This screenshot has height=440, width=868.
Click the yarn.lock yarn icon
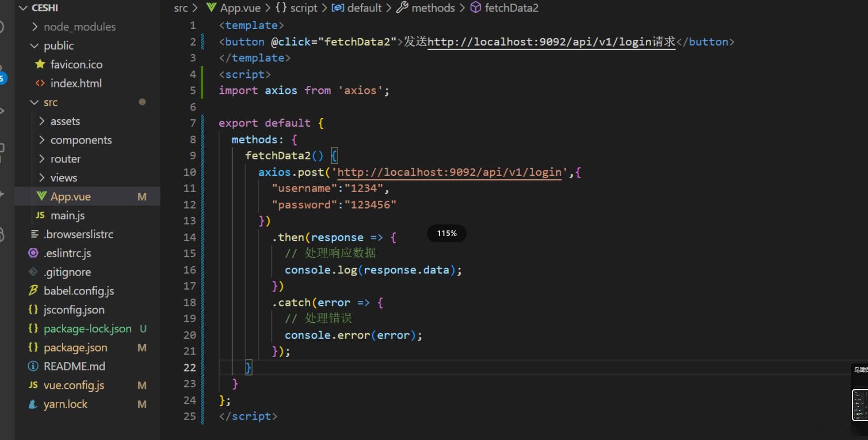(33, 404)
